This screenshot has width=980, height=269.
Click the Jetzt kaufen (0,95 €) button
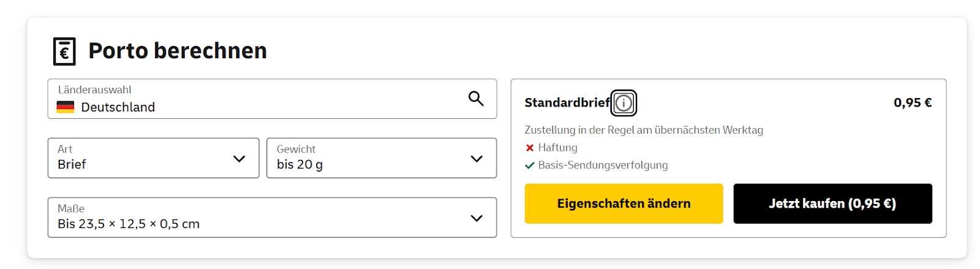tap(832, 203)
